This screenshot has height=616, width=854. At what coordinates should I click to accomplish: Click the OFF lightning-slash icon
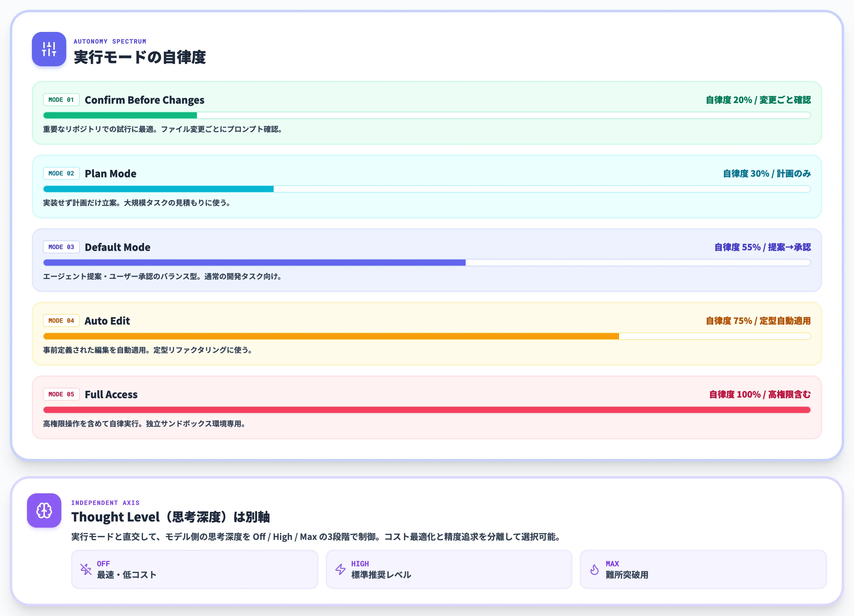tap(86, 569)
